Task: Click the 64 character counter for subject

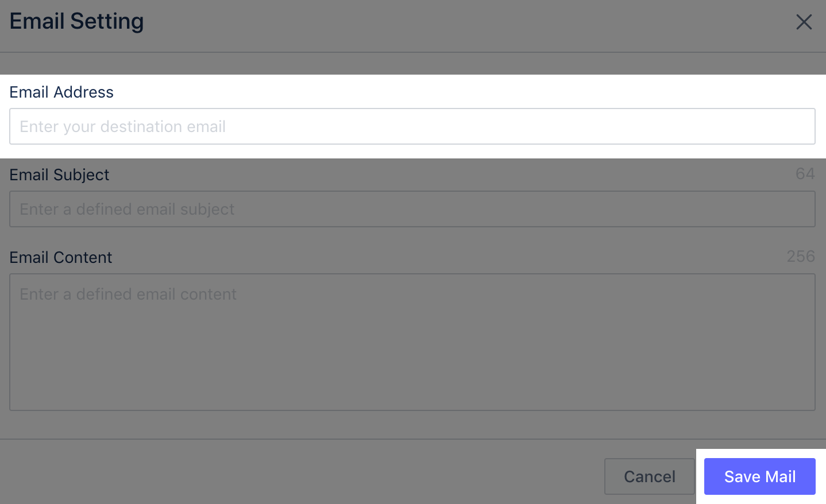Action: pyautogui.click(x=805, y=174)
